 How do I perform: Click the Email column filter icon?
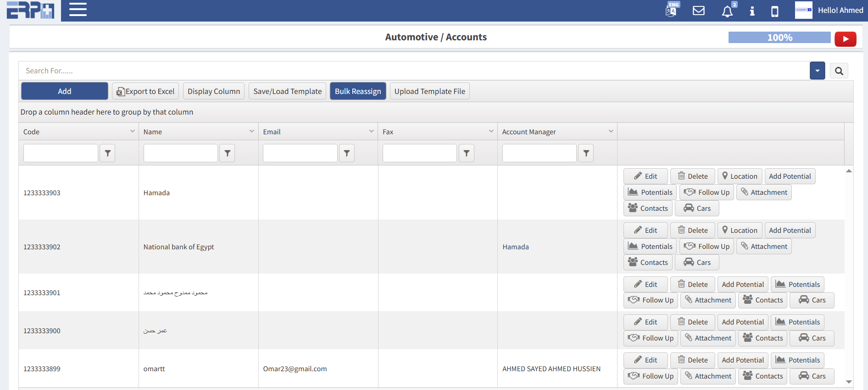tap(347, 153)
